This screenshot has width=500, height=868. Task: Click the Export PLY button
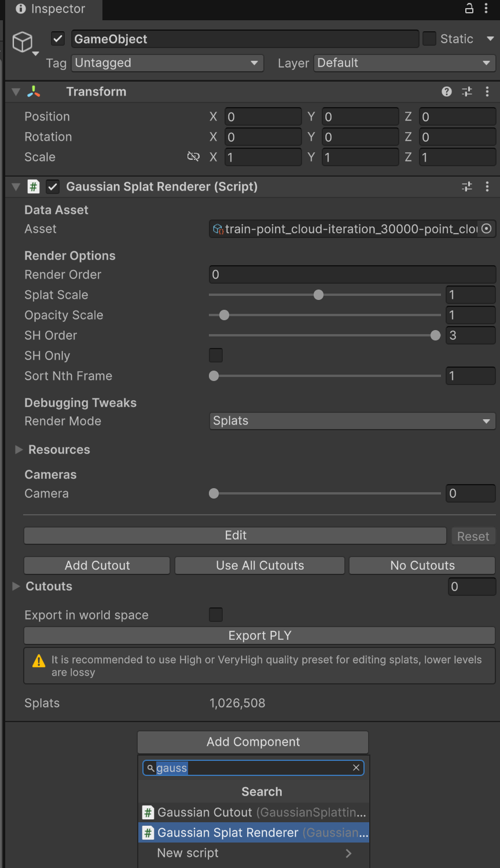259,635
